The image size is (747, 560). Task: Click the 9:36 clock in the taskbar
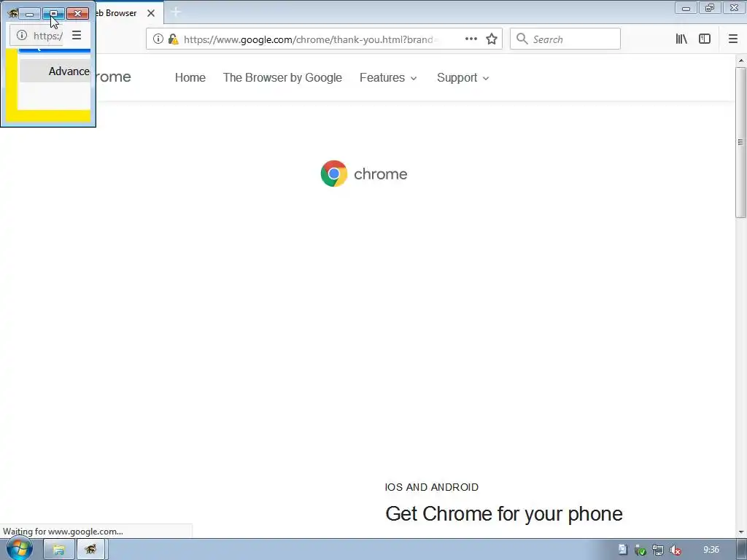click(x=711, y=550)
